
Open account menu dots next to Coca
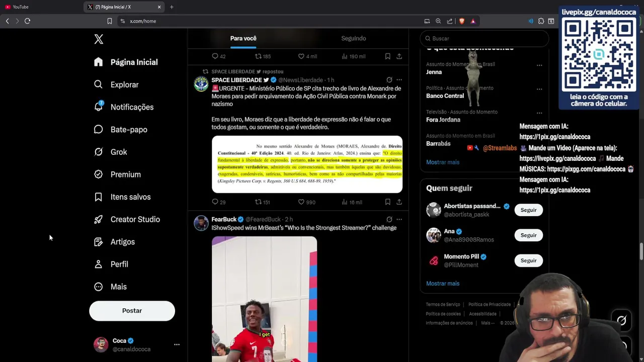177,344
